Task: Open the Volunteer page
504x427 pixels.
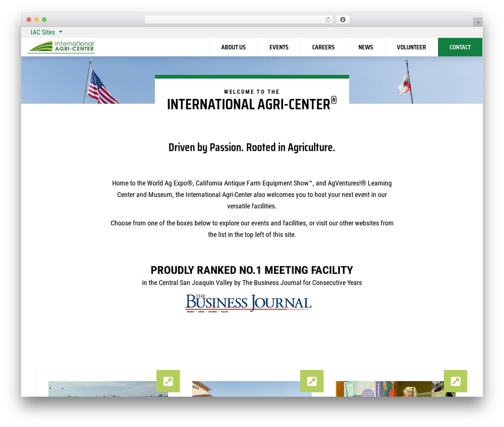Action: point(411,47)
